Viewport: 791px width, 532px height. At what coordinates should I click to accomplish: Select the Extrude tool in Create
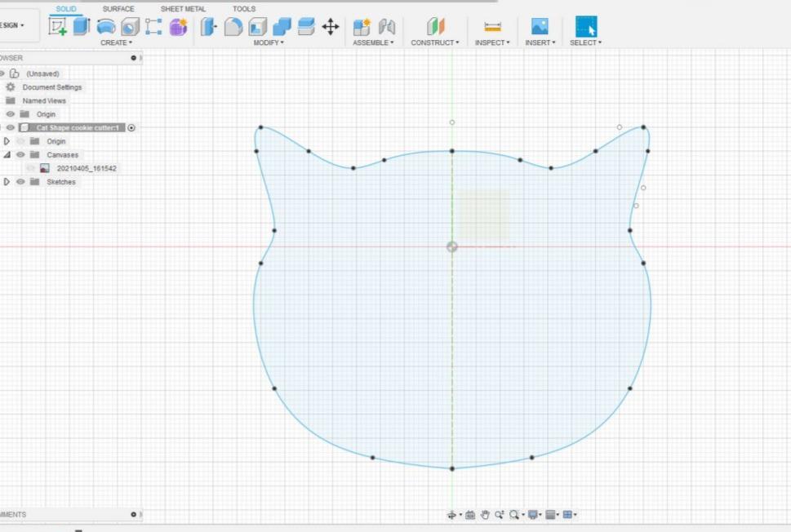[x=81, y=26]
